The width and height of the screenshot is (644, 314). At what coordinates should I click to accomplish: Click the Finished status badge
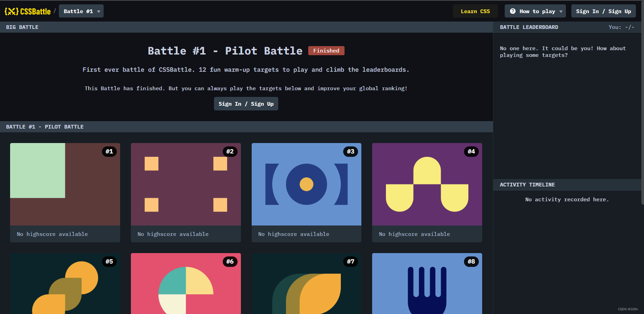click(x=326, y=50)
